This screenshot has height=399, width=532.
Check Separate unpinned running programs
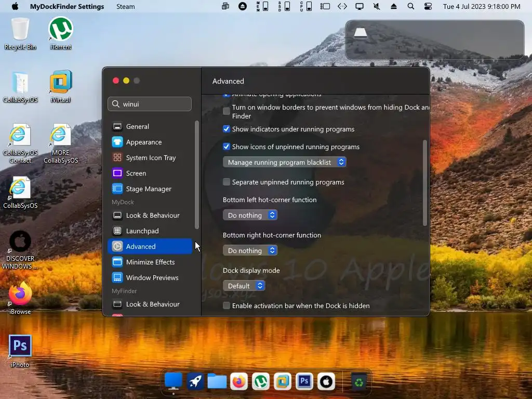pos(227,182)
